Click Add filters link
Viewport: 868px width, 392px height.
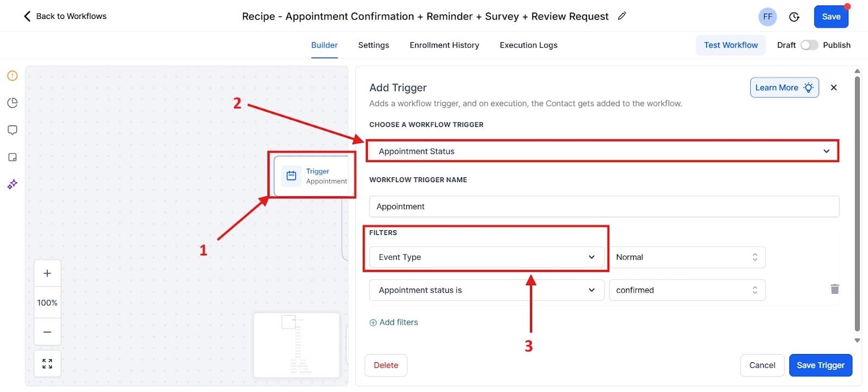click(394, 322)
